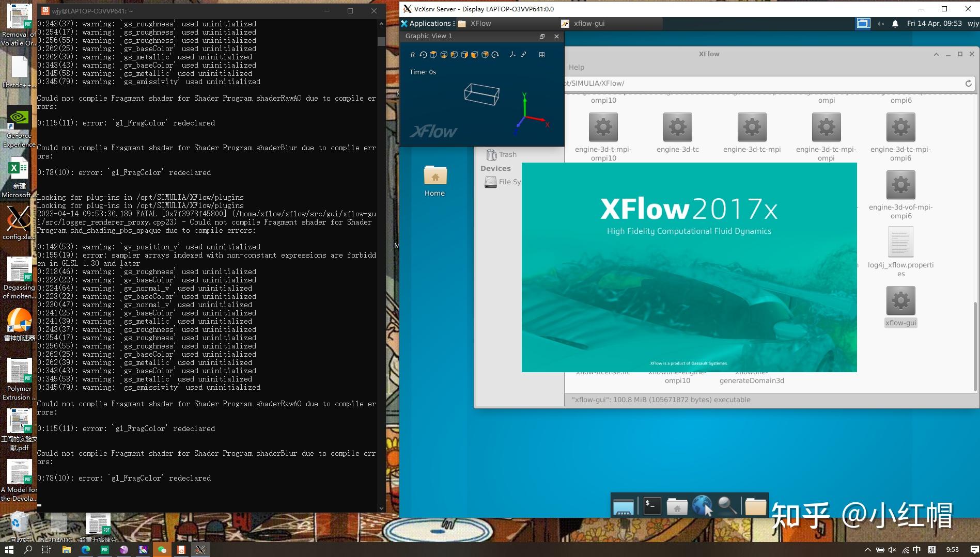Open Windows Search from the taskbar
The width and height of the screenshot is (980, 557).
pyautogui.click(x=28, y=550)
